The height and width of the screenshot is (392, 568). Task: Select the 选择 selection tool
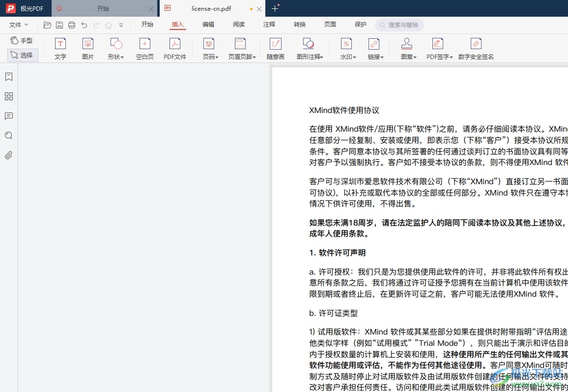[23, 55]
